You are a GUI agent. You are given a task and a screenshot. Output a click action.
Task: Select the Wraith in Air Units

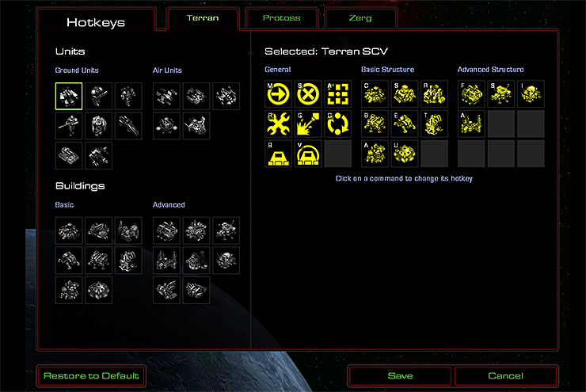tap(166, 96)
